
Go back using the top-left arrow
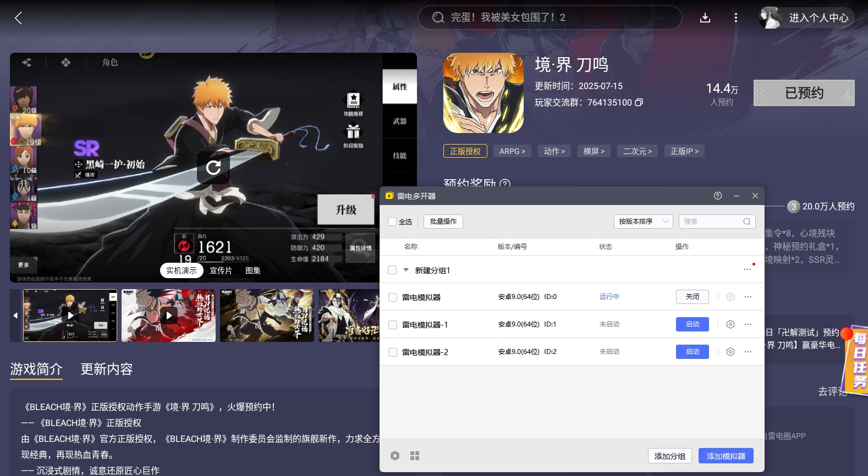click(x=18, y=18)
